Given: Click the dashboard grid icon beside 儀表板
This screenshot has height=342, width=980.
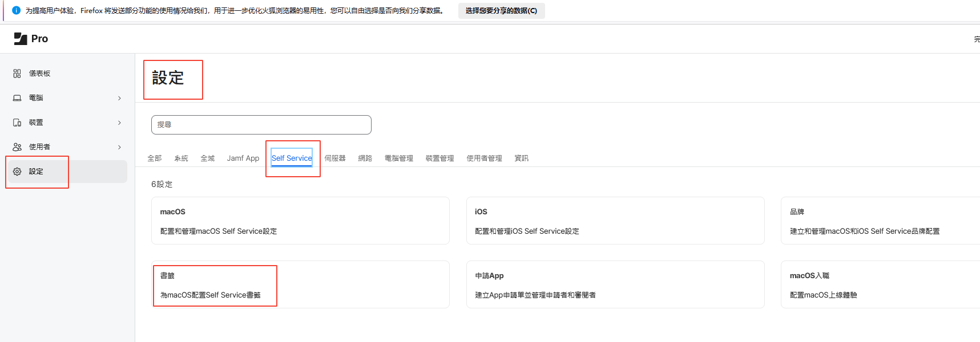Looking at the screenshot, I should pos(17,74).
